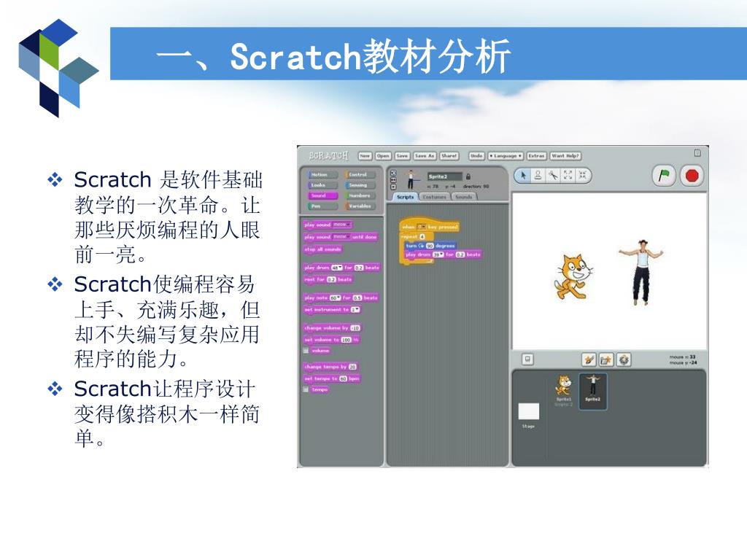
Task: Click the green flag to start scripts
Action: [x=664, y=176]
